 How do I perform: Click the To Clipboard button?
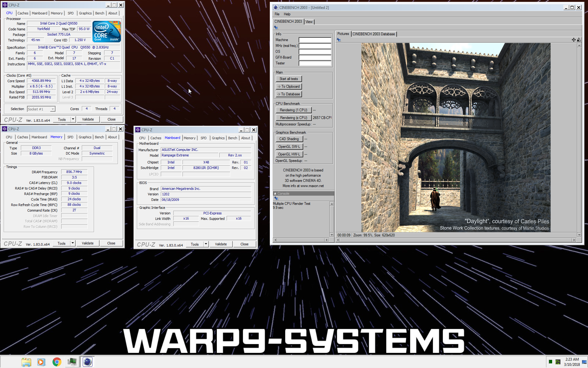point(288,86)
